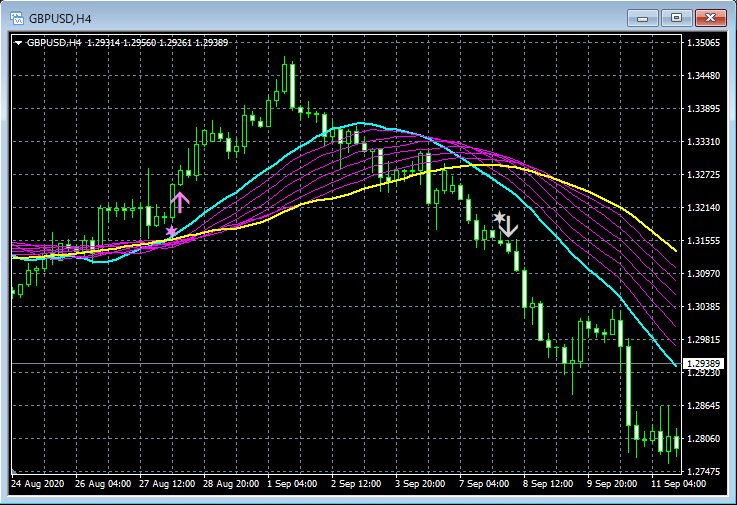This screenshot has height=505, width=737.
Task: Click the OHLC values text in the chart header
Action: pyautogui.click(x=157, y=43)
